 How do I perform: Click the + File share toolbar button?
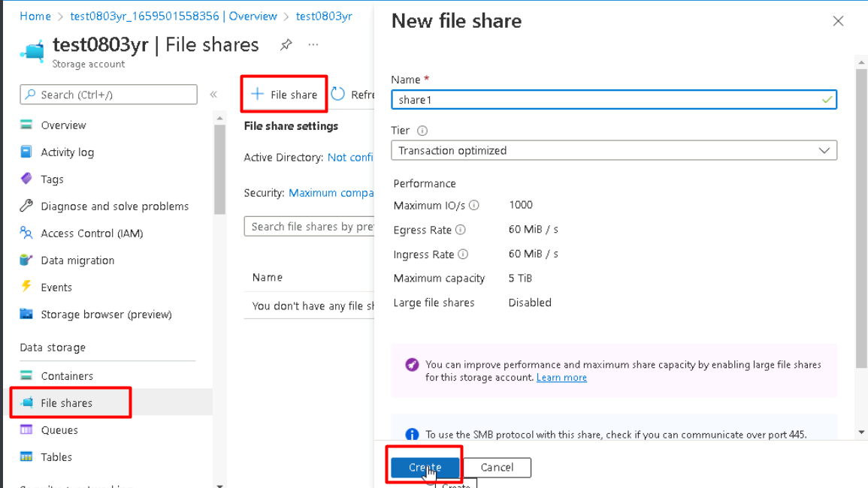click(x=284, y=95)
